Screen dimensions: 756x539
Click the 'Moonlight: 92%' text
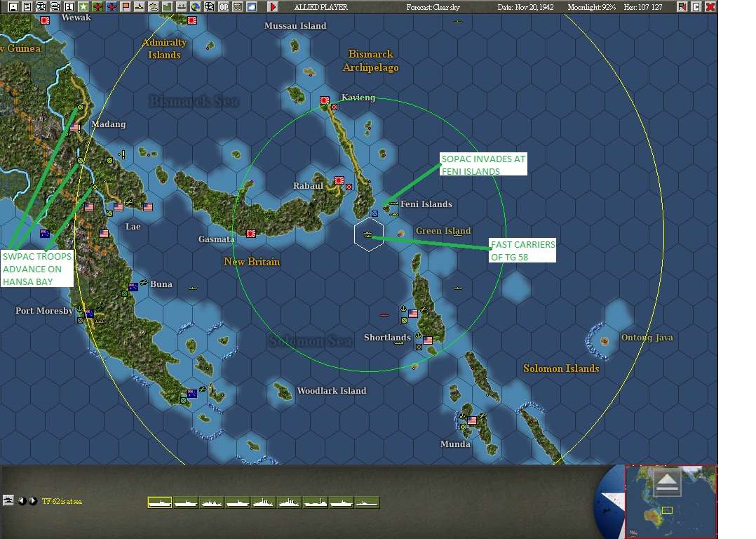592,7
